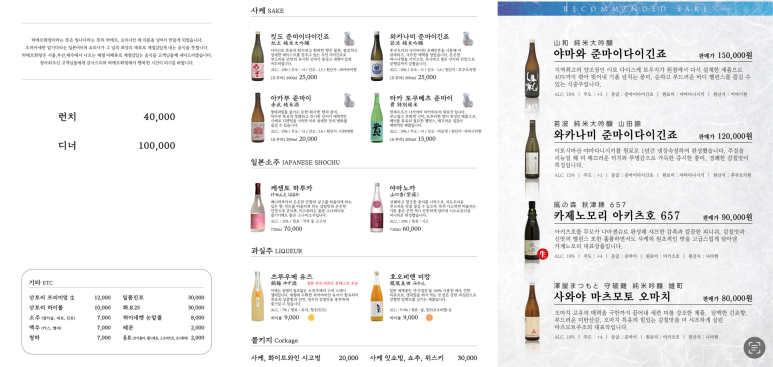Click the 사케 SAKE section heading
This screenshot has width=773, height=367.
[x=267, y=10]
